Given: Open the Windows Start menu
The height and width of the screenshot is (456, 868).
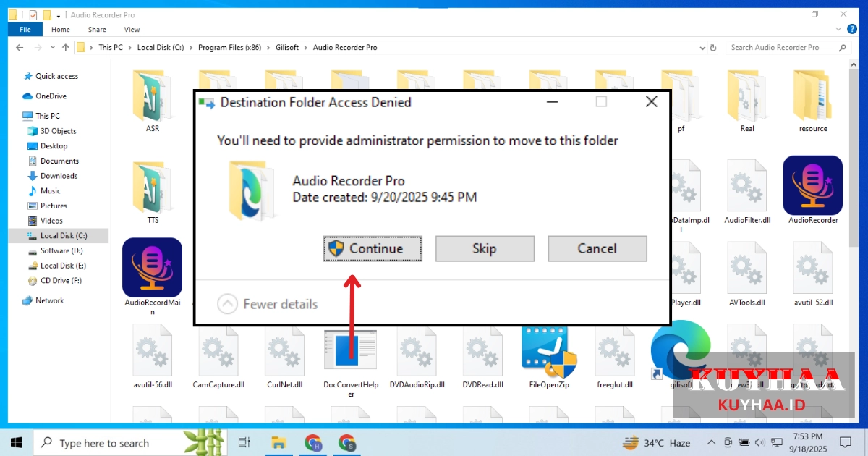Looking at the screenshot, I should point(17,442).
